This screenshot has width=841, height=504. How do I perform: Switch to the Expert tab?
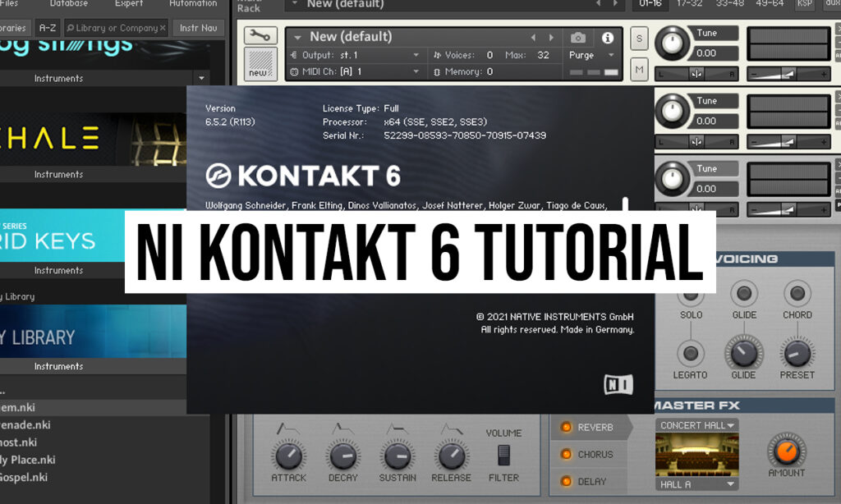click(129, 4)
